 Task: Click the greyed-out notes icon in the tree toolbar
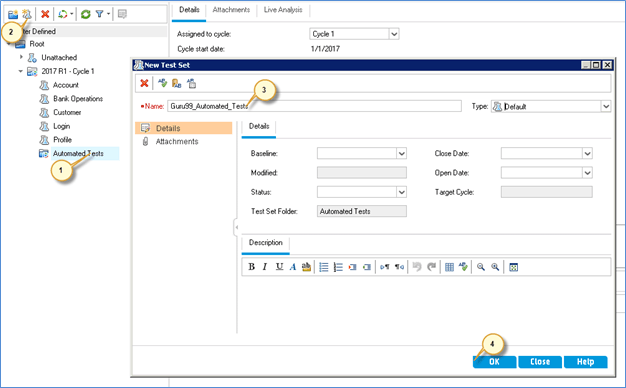122,14
